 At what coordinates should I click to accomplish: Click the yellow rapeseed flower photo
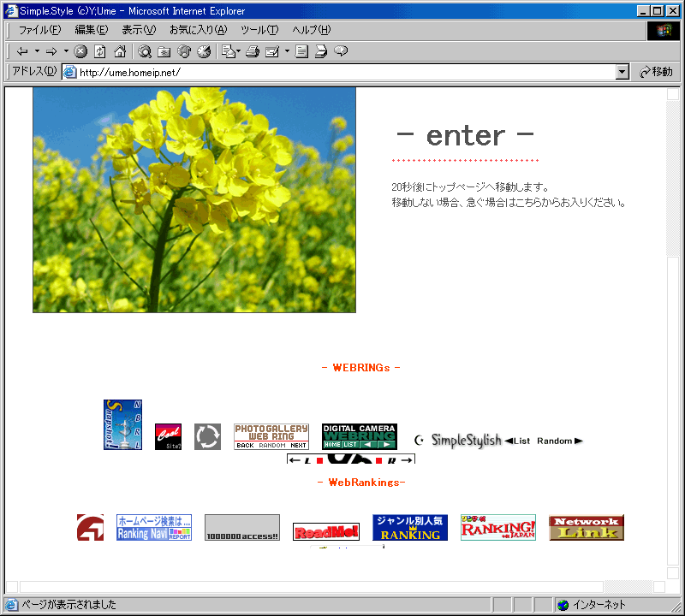coord(194,200)
